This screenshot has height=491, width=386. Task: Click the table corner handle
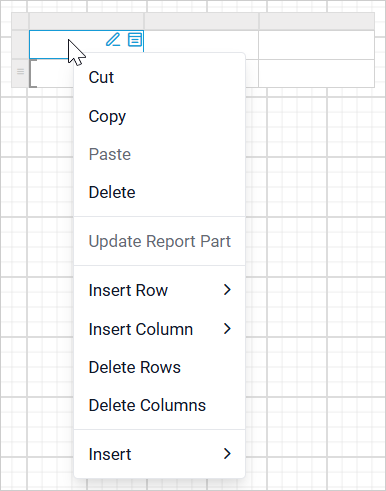click(20, 21)
